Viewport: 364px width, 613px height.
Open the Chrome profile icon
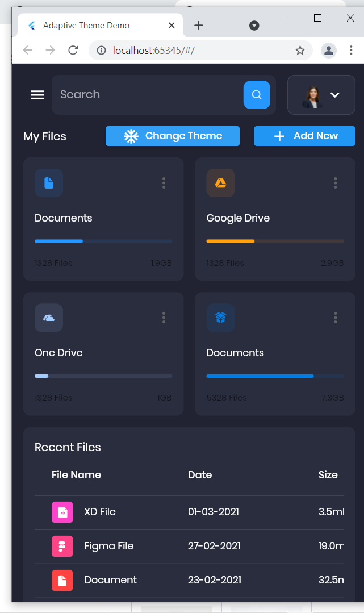pyautogui.click(x=329, y=51)
